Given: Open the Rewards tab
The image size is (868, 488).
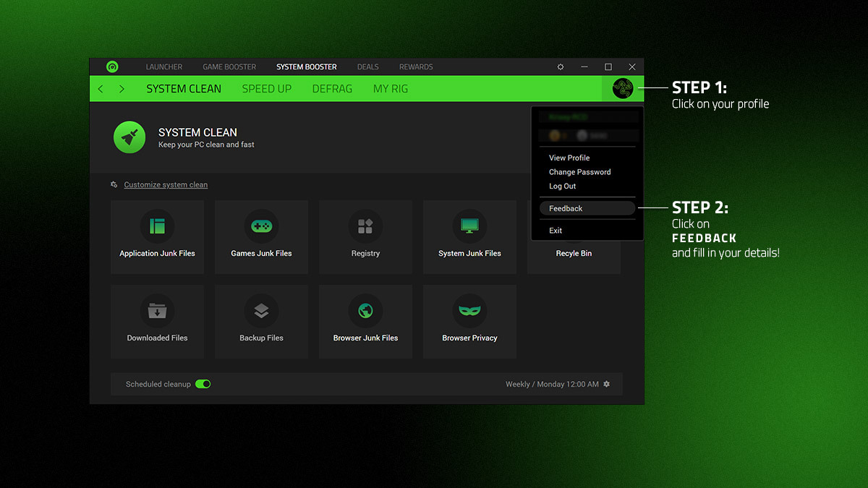Looking at the screenshot, I should (416, 67).
